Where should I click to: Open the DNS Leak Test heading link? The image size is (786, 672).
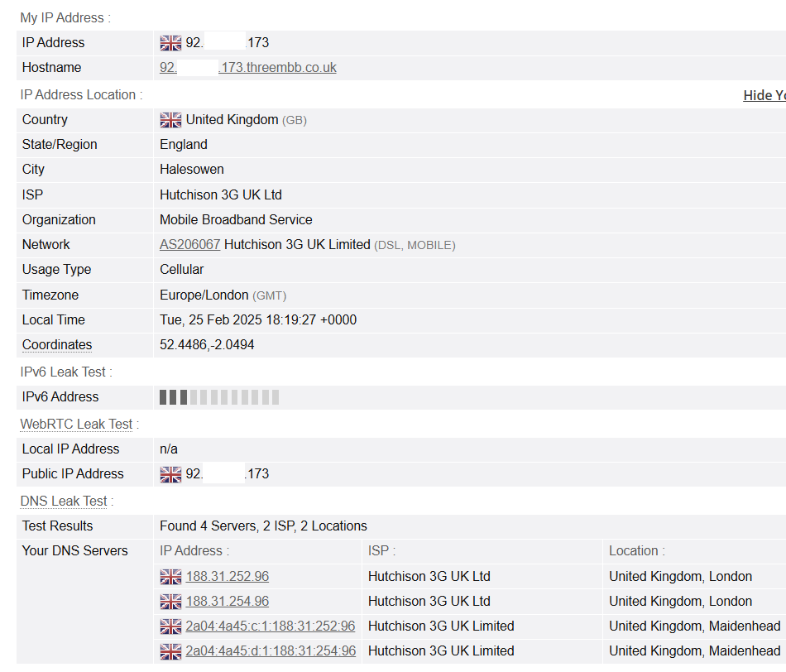click(x=64, y=502)
